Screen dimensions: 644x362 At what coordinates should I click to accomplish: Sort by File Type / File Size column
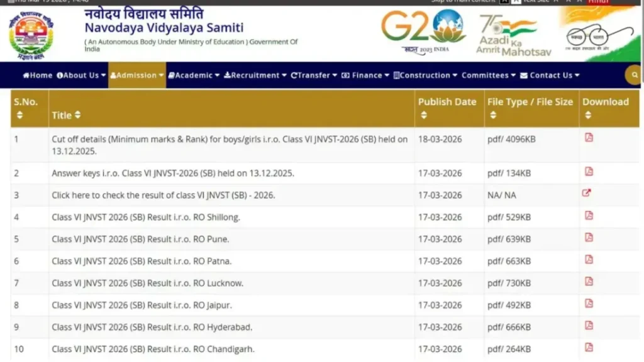click(x=493, y=115)
